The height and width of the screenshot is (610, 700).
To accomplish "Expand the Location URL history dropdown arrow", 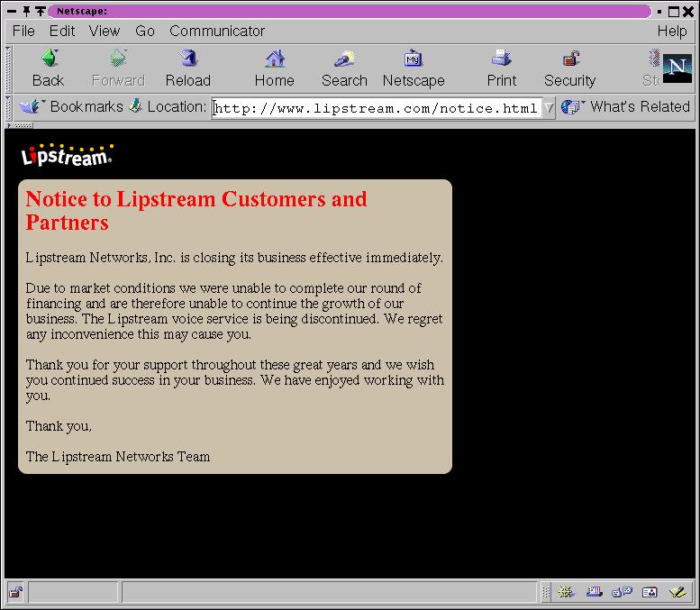I will click(550, 107).
